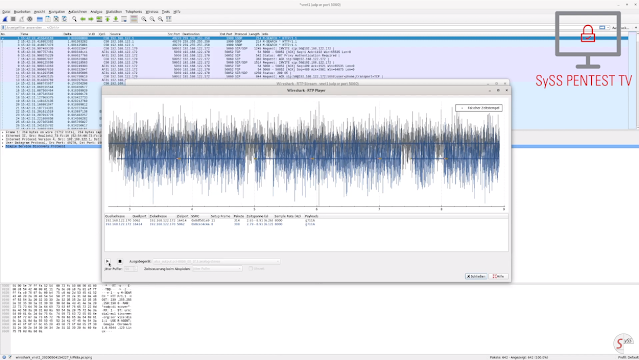Expand the Internet Protocol Version 4 node
639x360 pixels.
(x=2, y=139)
